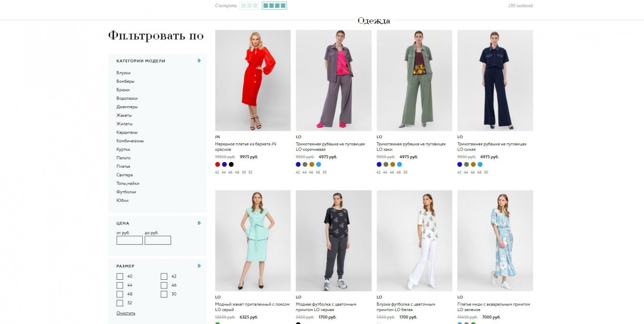Check size 50 checkbox

(164, 294)
